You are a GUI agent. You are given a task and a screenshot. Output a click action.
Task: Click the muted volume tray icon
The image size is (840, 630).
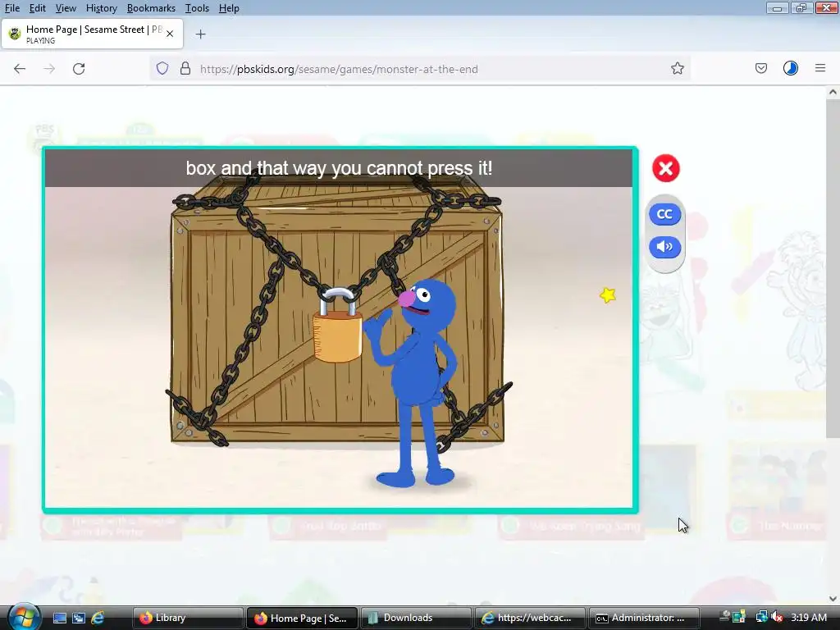coord(778,618)
